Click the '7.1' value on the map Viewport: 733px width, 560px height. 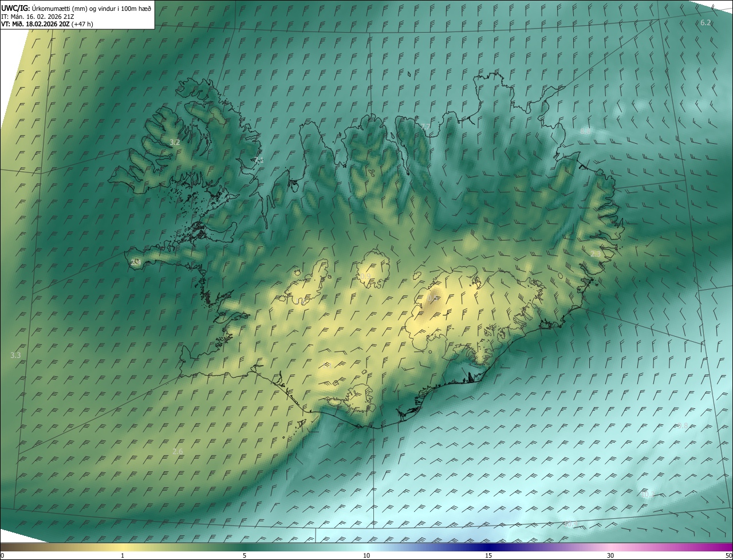[259, 160]
